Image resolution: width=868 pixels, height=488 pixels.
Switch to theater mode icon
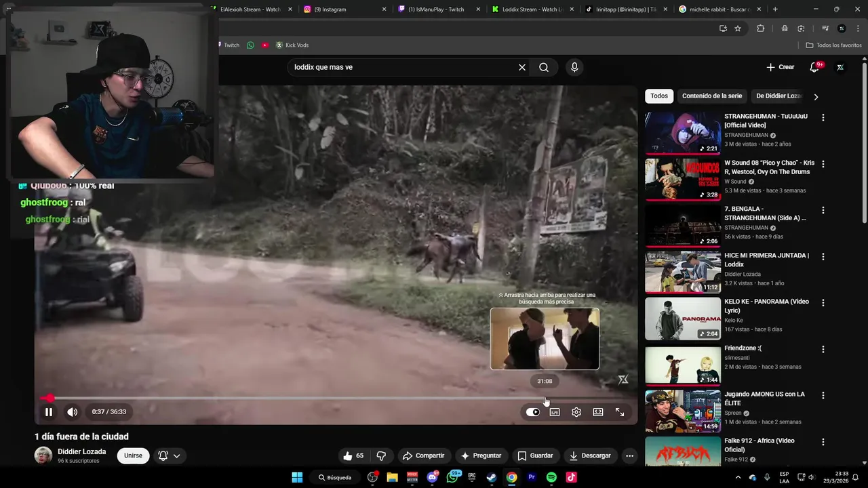[598, 412]
